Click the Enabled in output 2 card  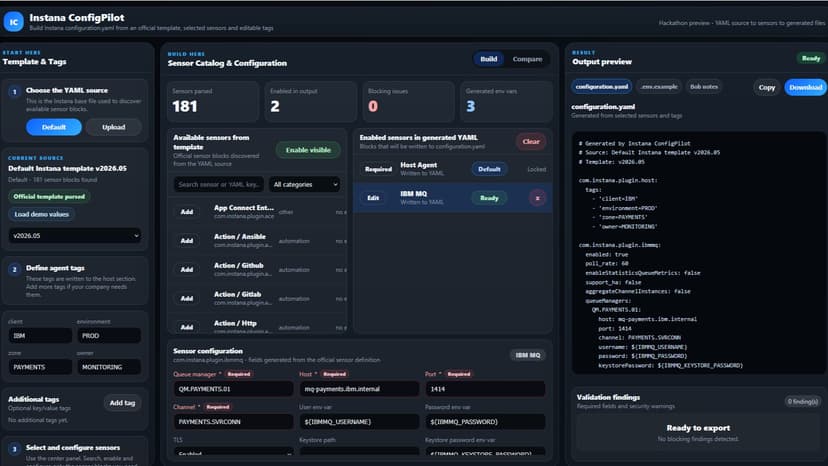tap(310, 102)
